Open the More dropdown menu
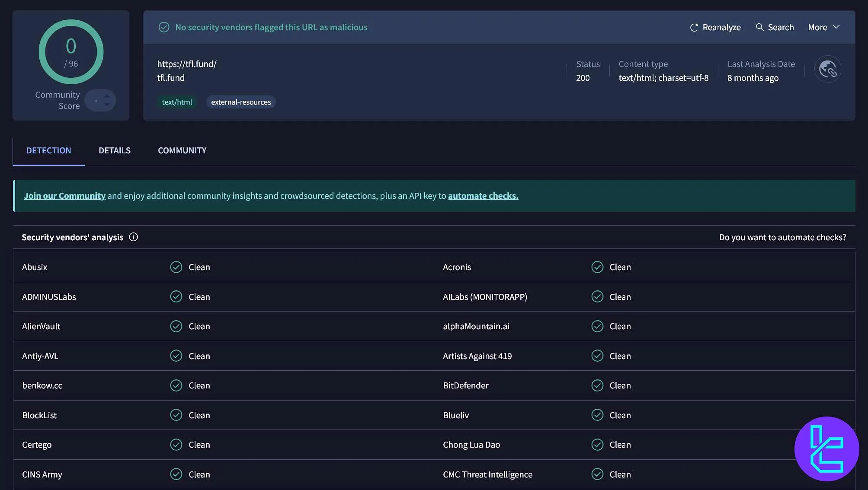 pos(817,27)
